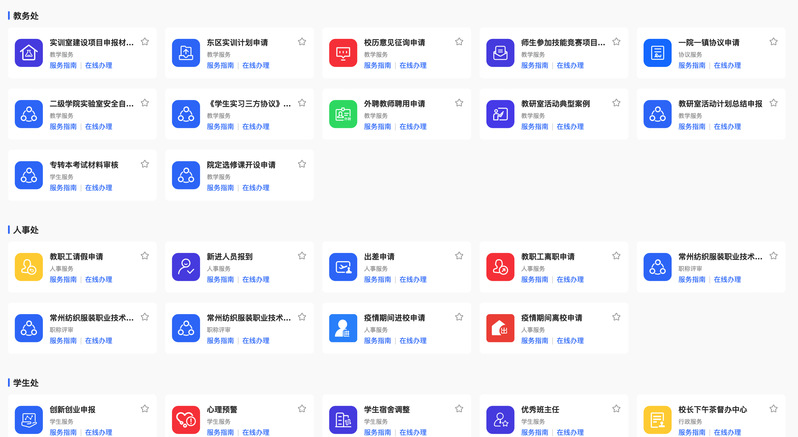Star the 东区实训计划申请 service as favorite
798x437 pixels.
pyautogui.click(x=302, y=42)
